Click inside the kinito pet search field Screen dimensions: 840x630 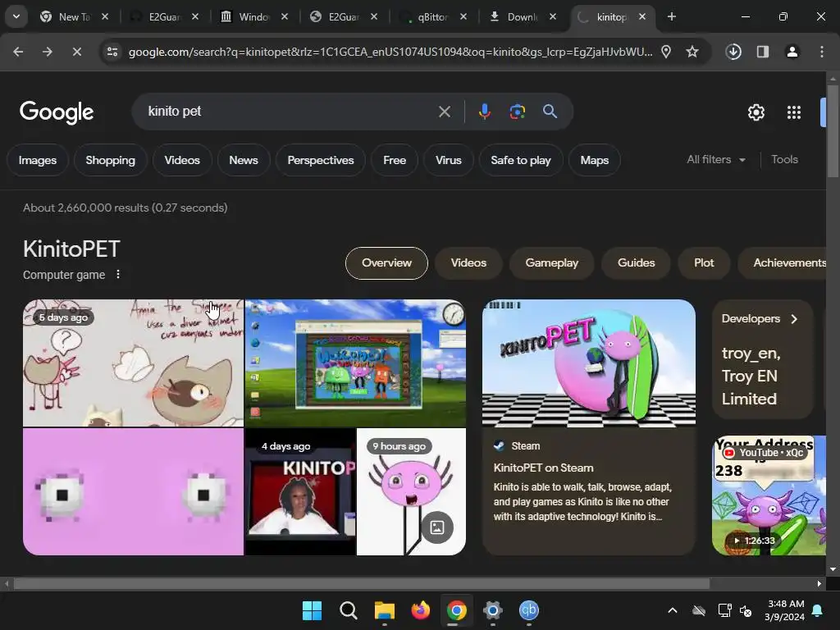(x=290, y=112)
